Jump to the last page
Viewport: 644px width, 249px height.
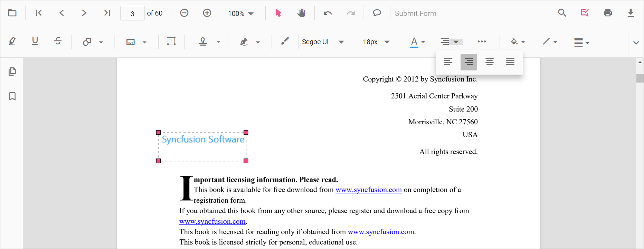(x=107, y=13)
